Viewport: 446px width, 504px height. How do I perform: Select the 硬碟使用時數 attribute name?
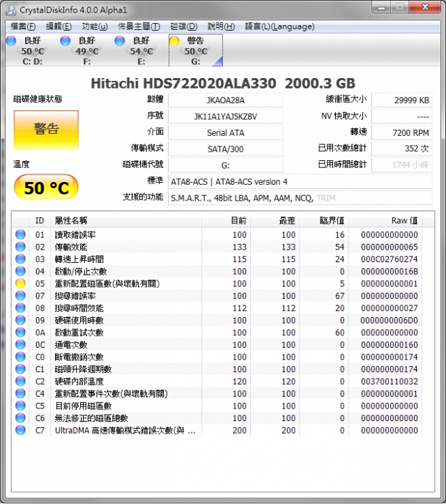pos(79,320)
